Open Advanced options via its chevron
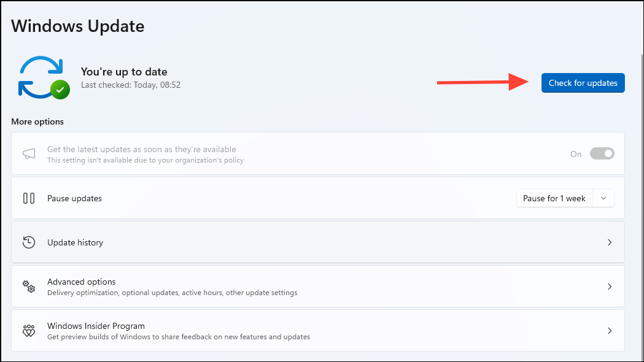The width and height of the screenshot is (644, 362). [x=610, y=287]
